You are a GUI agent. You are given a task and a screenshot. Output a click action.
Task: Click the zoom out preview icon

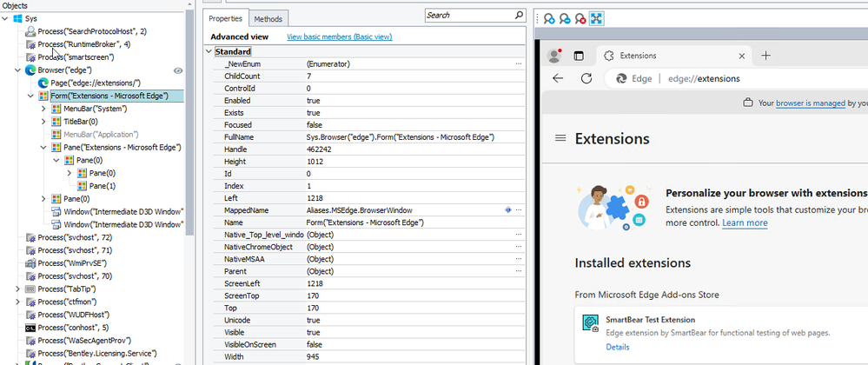tap(565, 18)
